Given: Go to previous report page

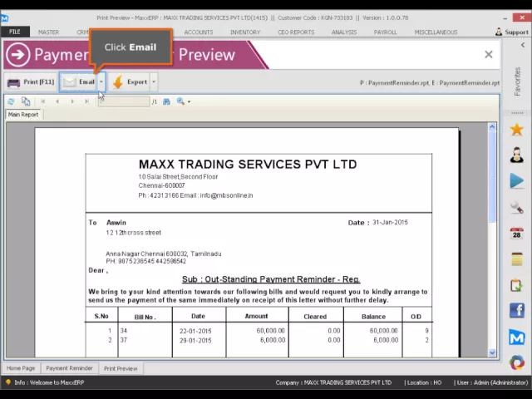Looking at the screenshot, I should 57,101.
